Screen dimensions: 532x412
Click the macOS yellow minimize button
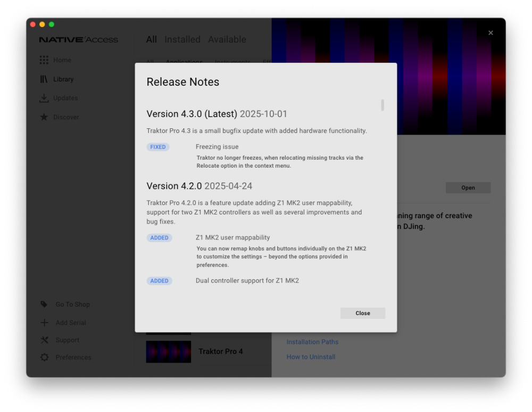(x=42, y=24)
